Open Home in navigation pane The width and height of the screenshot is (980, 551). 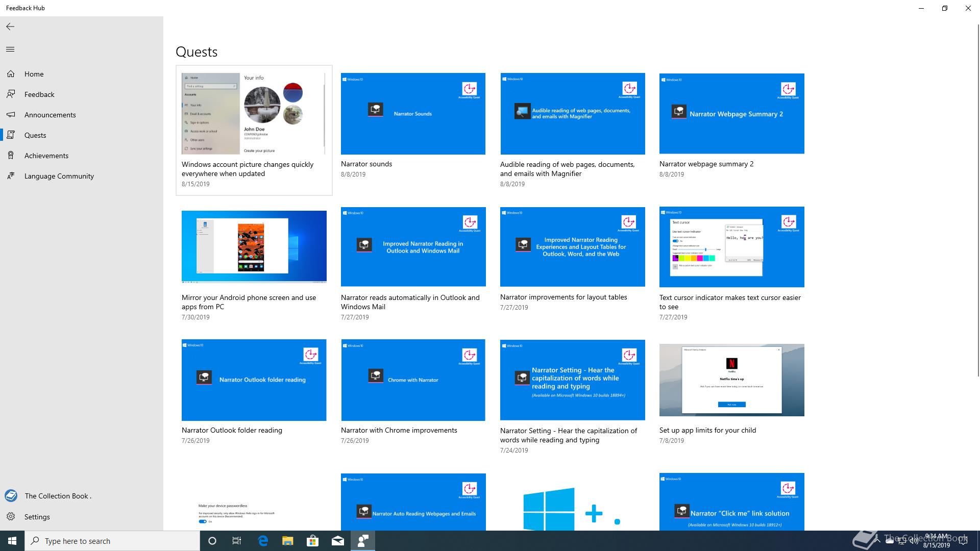82,74
